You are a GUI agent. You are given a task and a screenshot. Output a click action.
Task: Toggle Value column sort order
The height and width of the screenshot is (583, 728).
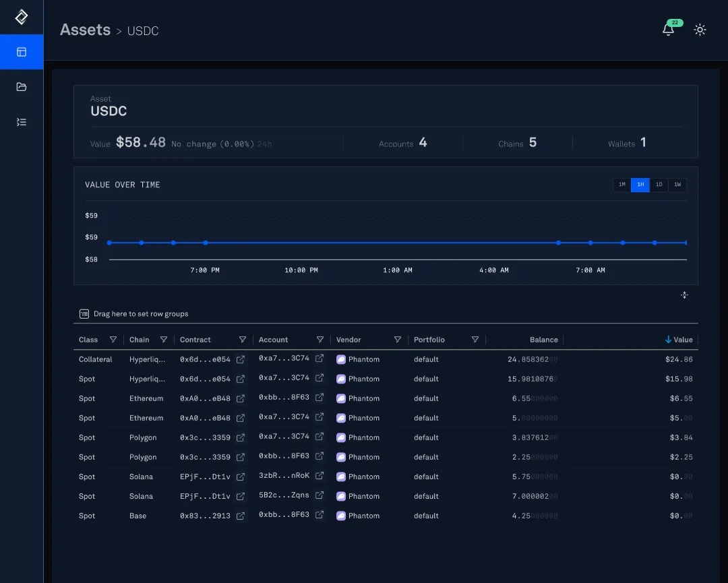click(679, 339)
